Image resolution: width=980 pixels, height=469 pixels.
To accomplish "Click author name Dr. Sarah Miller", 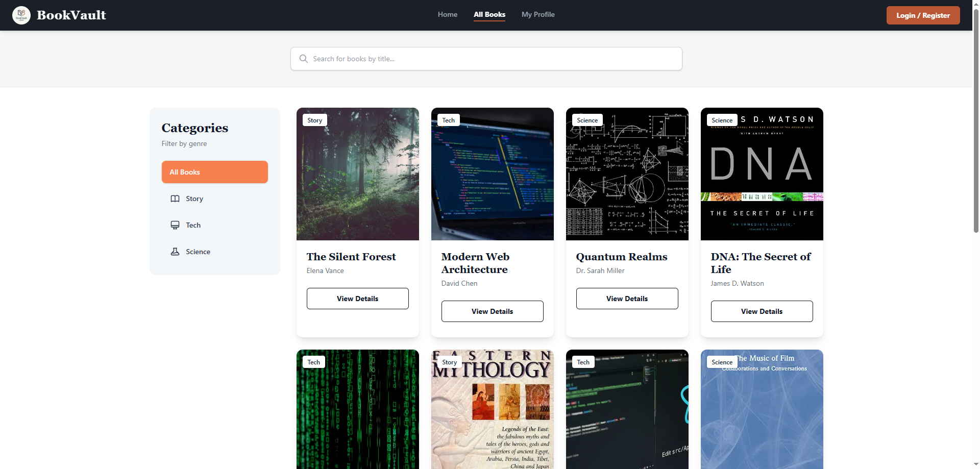I will [x=600, y=270].
